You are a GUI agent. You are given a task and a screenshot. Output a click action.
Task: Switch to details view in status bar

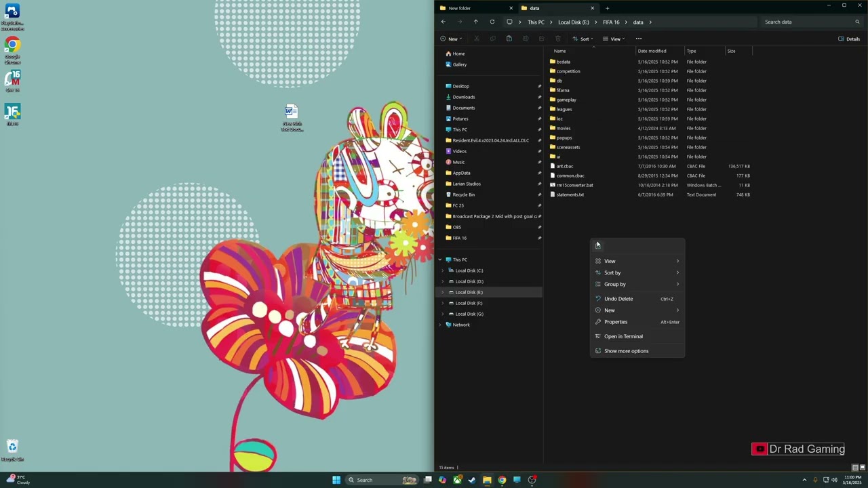pyautogui.click(x=855, y=468)
